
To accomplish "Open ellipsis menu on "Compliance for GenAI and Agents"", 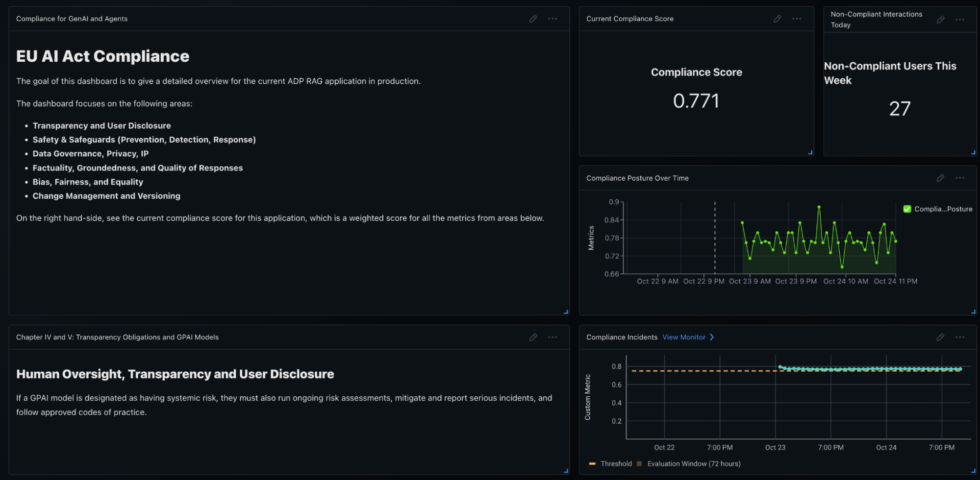I will tap(553, 19).
